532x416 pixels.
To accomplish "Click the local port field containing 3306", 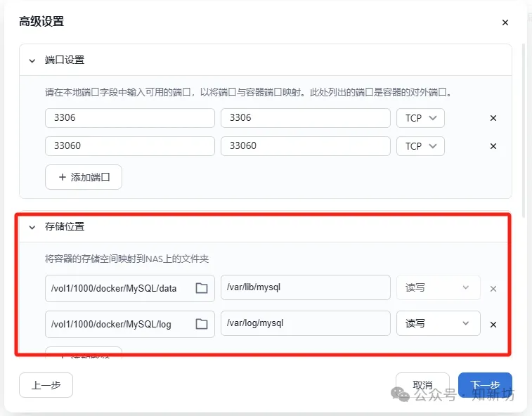I will (129, 118).
